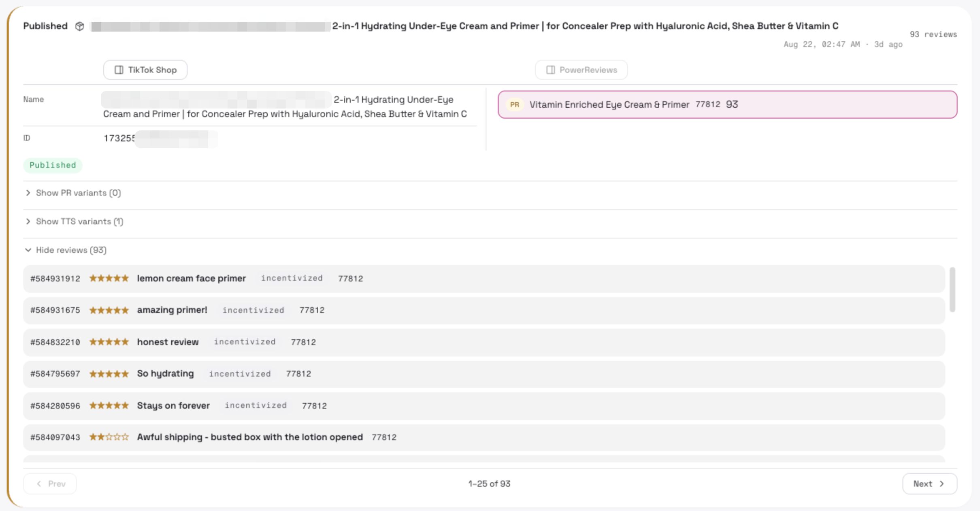
Task: Click review ID #584832210
Action: [55, 343]
